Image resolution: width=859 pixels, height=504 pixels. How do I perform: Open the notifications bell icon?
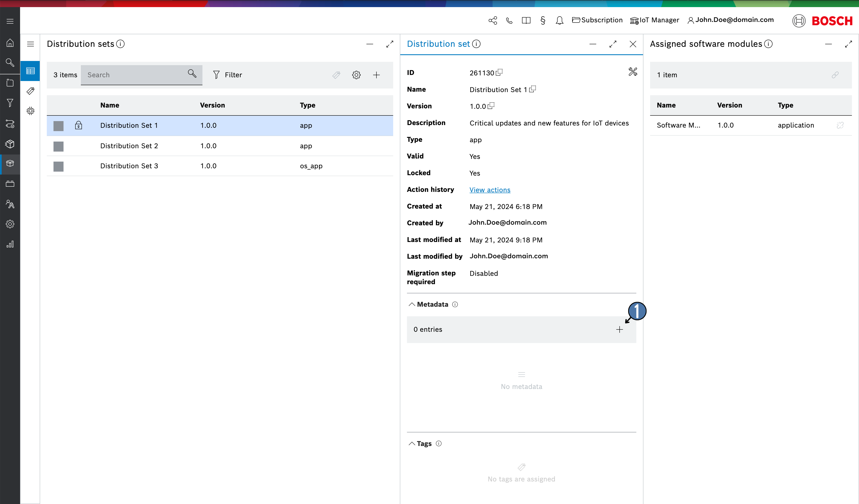[x=559, y=20]
